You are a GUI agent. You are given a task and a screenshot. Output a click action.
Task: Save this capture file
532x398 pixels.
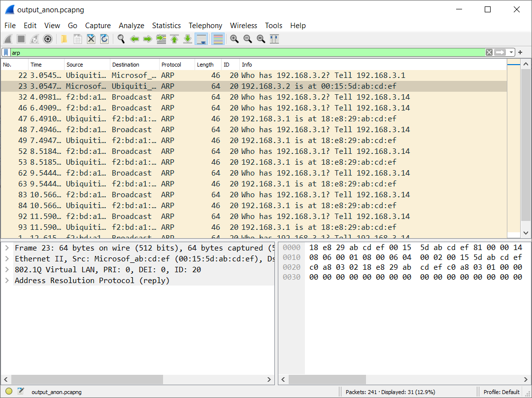click(x=78, y=39)
